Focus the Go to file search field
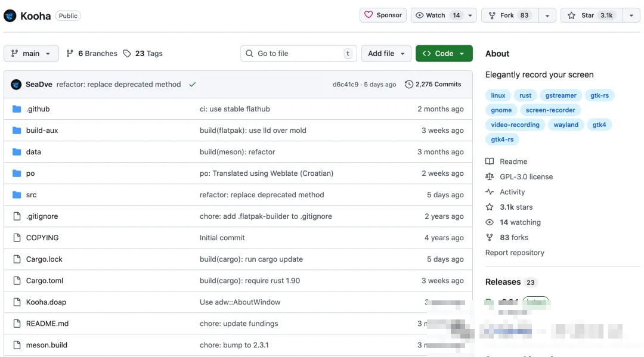Viewport: 644px width, 357px height. (x=299, y=54)
